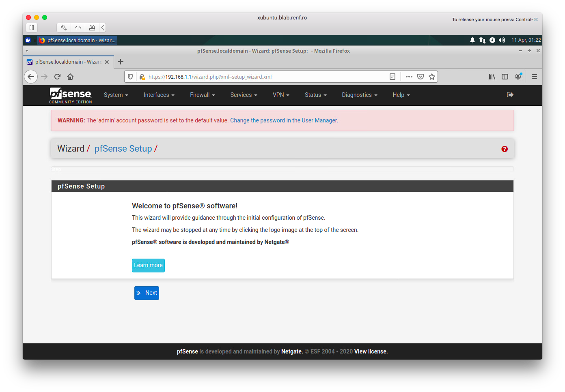This screenshot has height=392, width=565.
Task: Show sidebars icon in Firefox toolbar
Action: pos(505,77)
